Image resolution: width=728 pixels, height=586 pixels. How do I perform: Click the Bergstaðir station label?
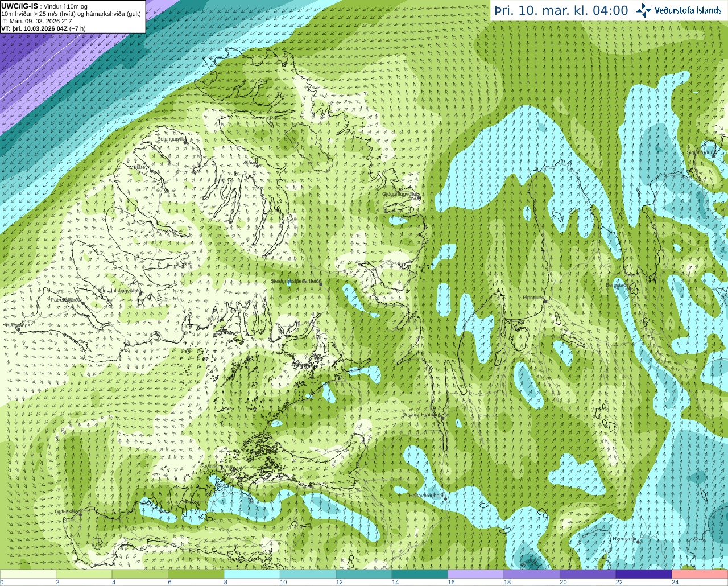point(616,285)
